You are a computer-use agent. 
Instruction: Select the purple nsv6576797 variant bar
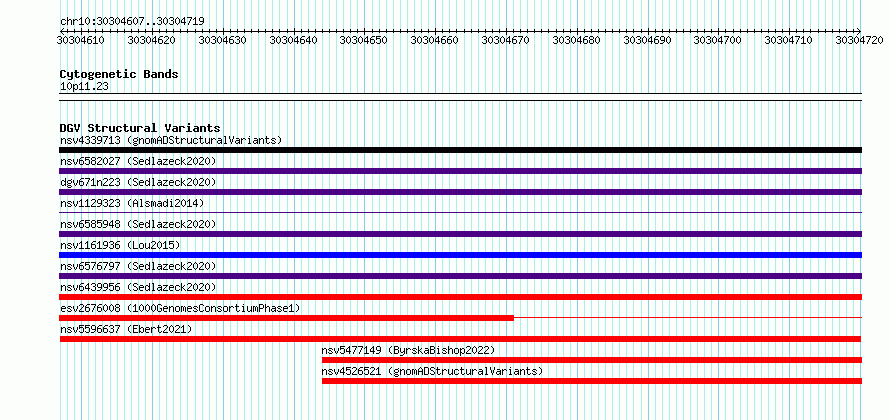click(460, 276)
